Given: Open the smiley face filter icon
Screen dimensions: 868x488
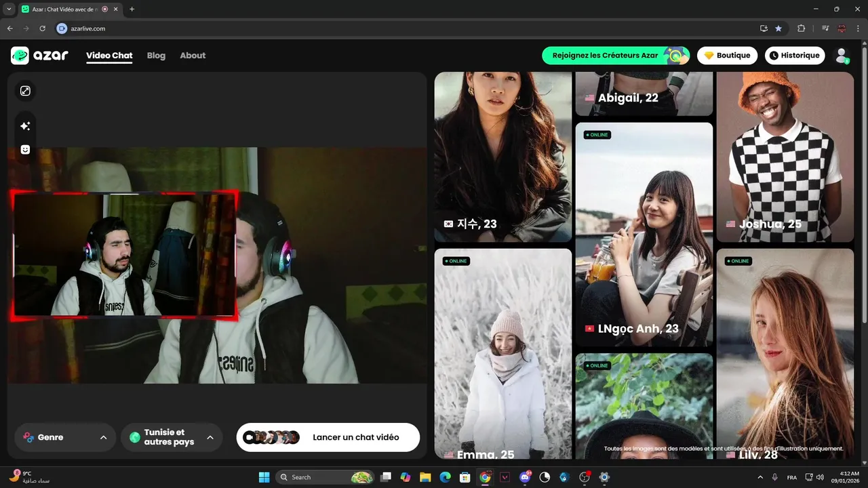Looking at the screenshot, I should 25,150.
